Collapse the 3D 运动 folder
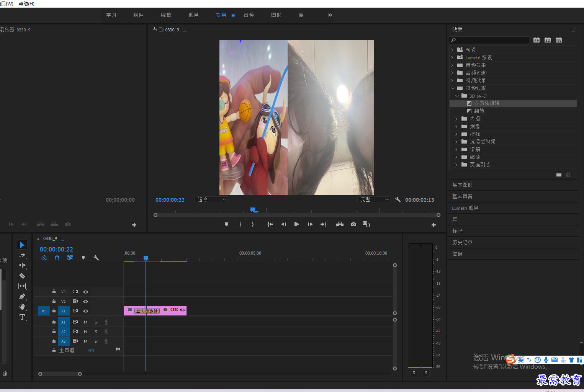 point(457,96)
